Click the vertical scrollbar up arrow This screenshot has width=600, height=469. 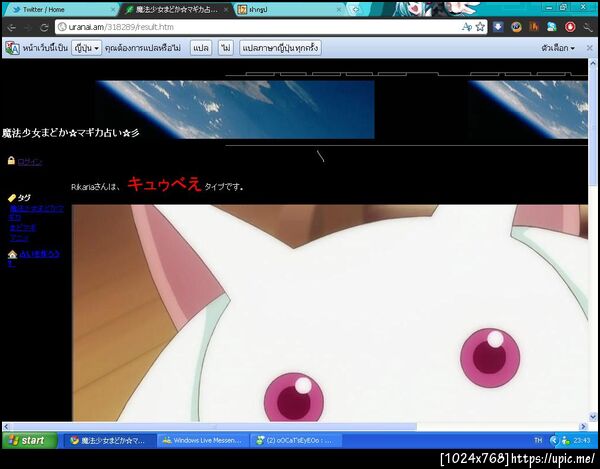pyautogui.click(x=593, y=63)
